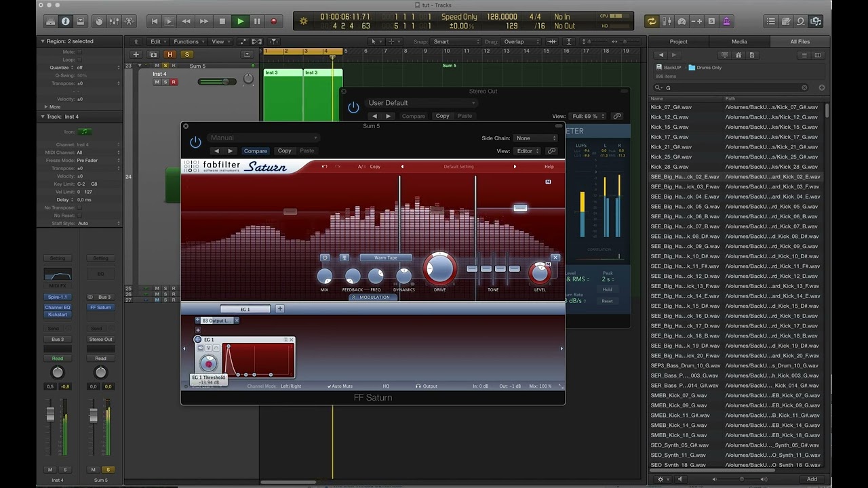Click the FF Saturn plugin slot

pos(100,307)
